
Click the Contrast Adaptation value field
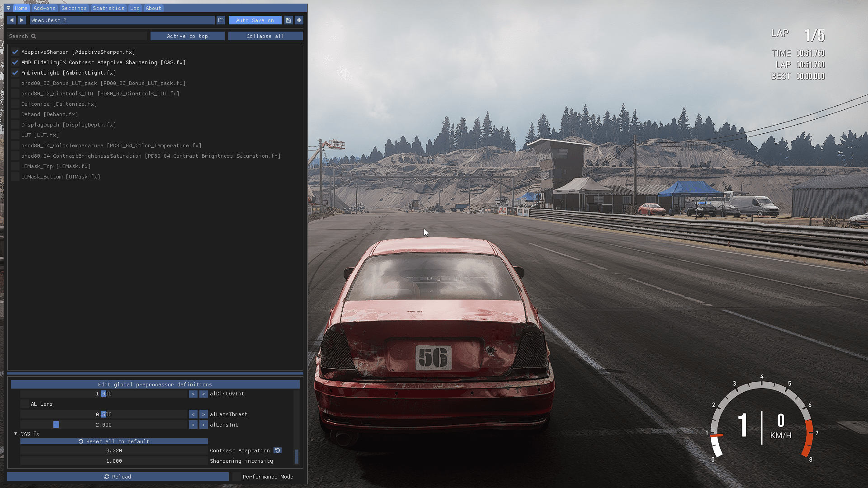point(114,450)
